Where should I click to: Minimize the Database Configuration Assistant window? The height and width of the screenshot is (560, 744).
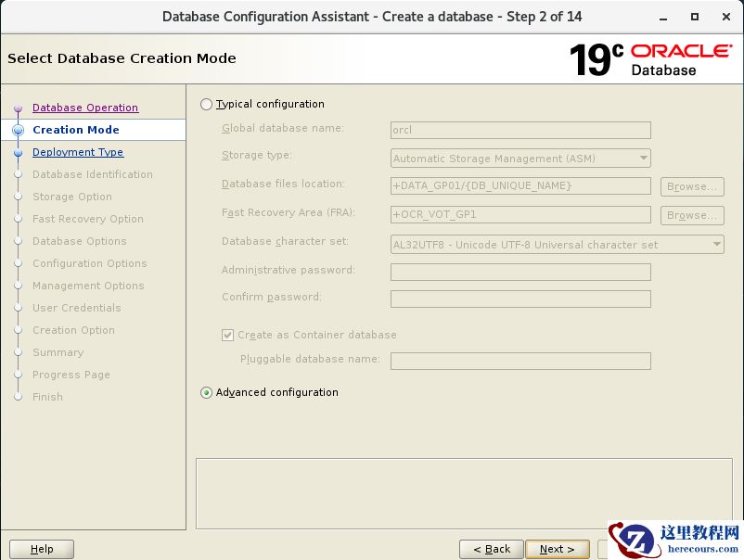coord(663,18)
